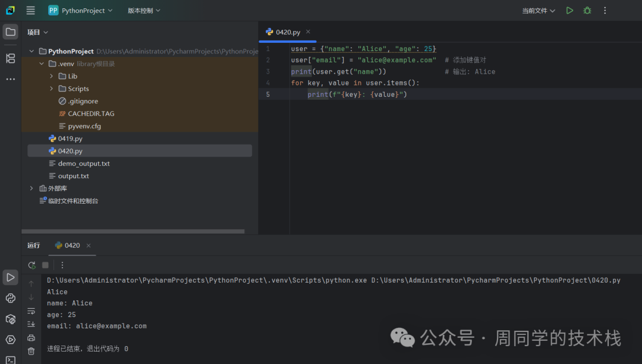Open output.txt from project tree
The width and height of the screenshot is (642, 364).
coord(73,176)
